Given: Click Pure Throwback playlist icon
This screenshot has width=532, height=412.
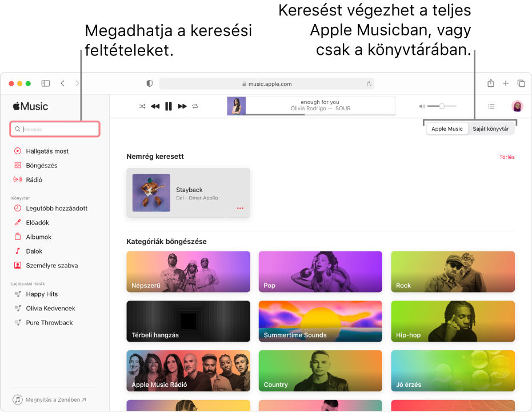Looking at the screenshot, I should (x=18, y=322).
